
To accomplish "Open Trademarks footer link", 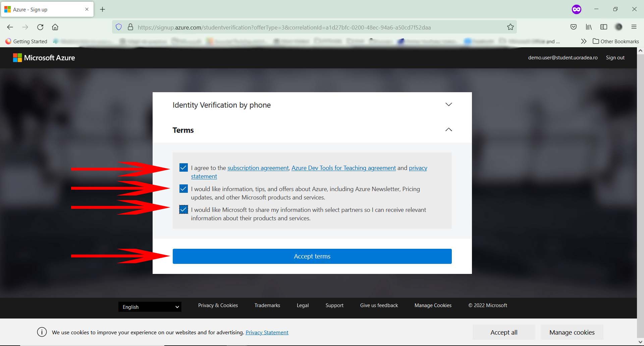I will coord(267,305).
